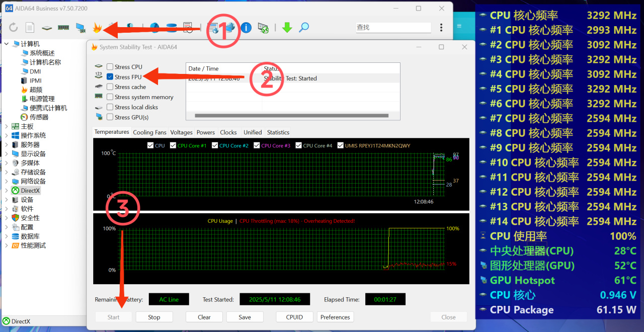Expand the 操作系统 tree node

coord(7,136)
